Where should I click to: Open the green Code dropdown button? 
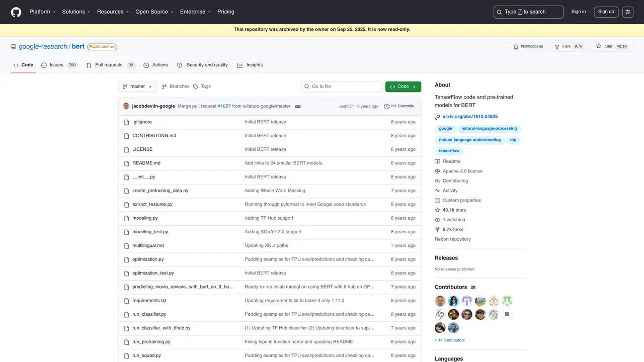403,87
